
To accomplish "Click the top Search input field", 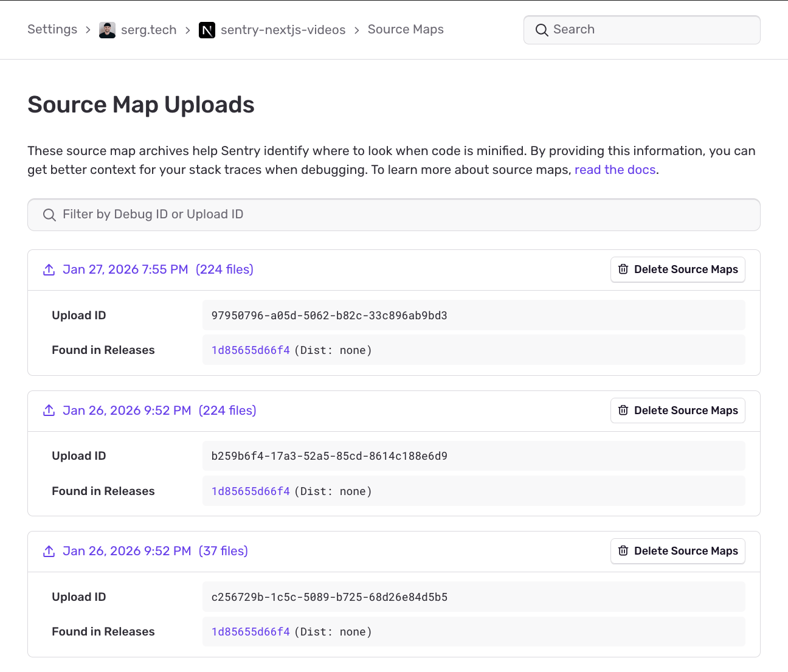I will click(641, 30).
